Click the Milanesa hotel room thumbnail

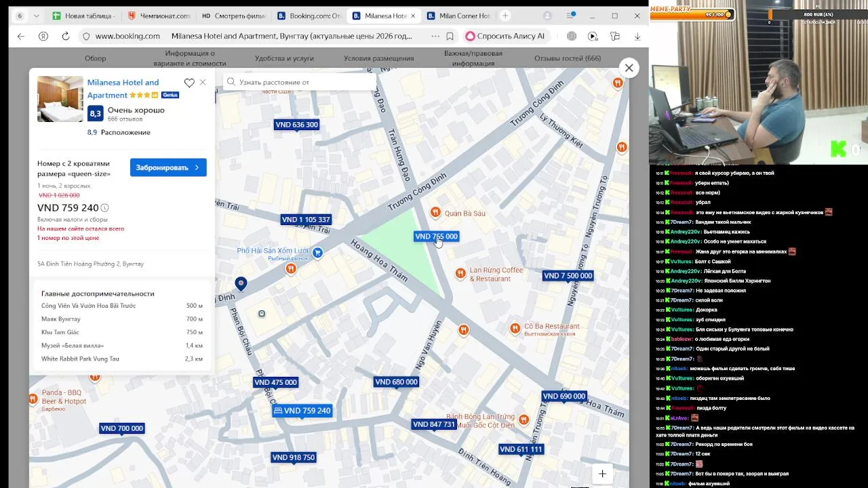(60, 99)
